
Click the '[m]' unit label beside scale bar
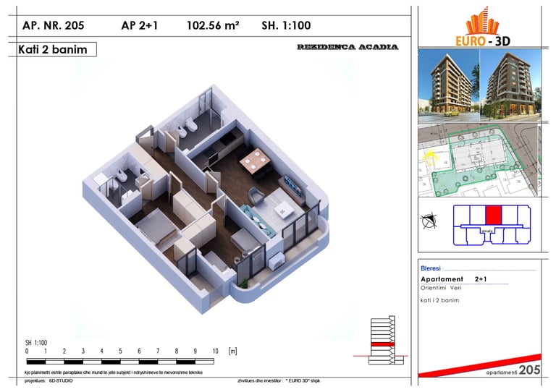(x=232, y=351)
